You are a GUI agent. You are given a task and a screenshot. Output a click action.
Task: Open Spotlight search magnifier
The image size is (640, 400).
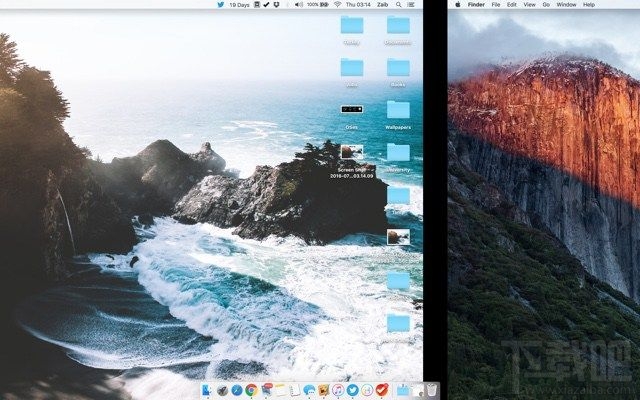click(x=398, y=4)
